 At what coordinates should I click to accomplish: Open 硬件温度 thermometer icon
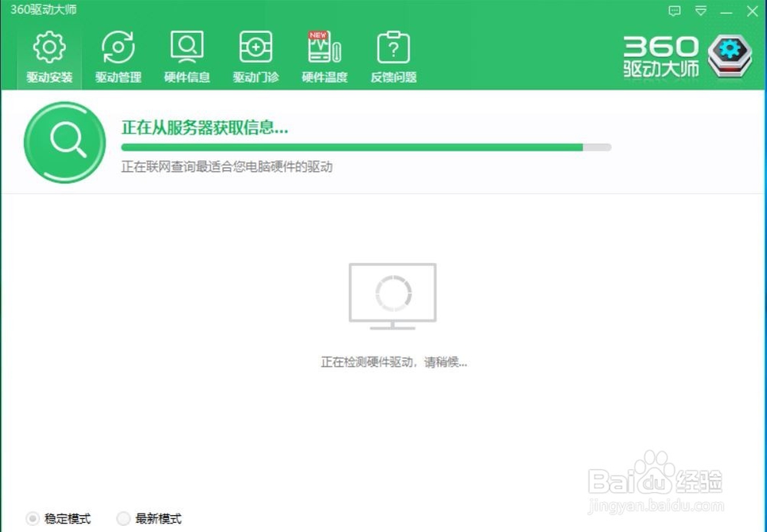coord(324,47)
